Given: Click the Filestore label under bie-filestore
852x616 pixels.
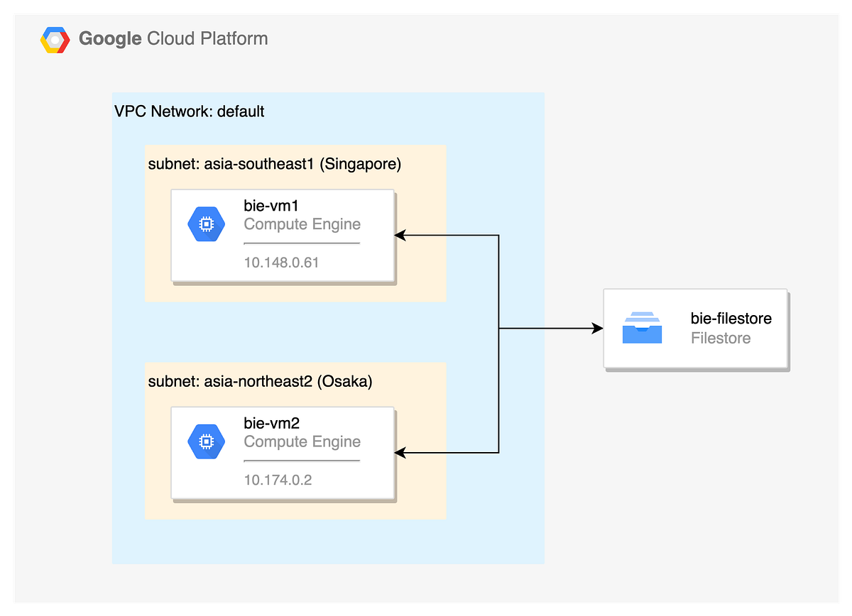Looking at the screenshot, I should tap(719, 339).
